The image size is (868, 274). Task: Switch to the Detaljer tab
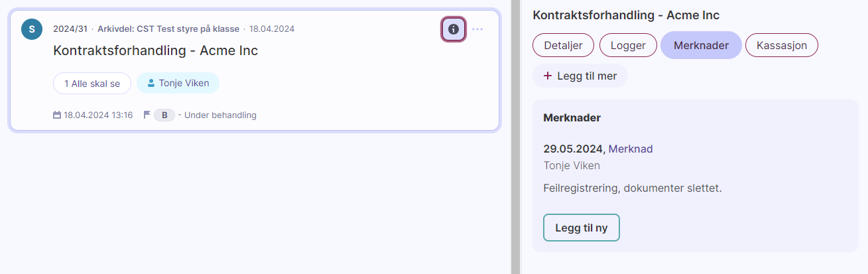(x=563, y=46)
